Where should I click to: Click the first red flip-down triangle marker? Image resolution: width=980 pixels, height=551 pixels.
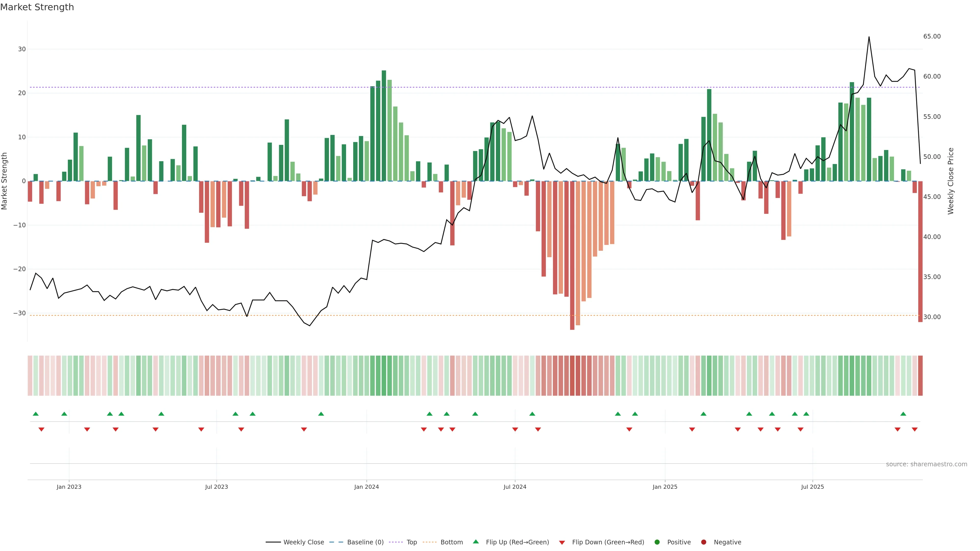[x=41, y=429]
